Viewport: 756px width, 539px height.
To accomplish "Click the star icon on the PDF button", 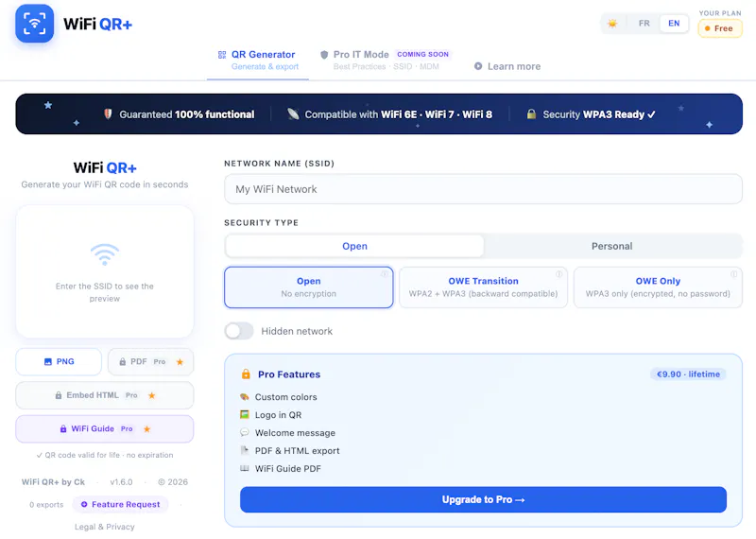I will click(180, 362).
